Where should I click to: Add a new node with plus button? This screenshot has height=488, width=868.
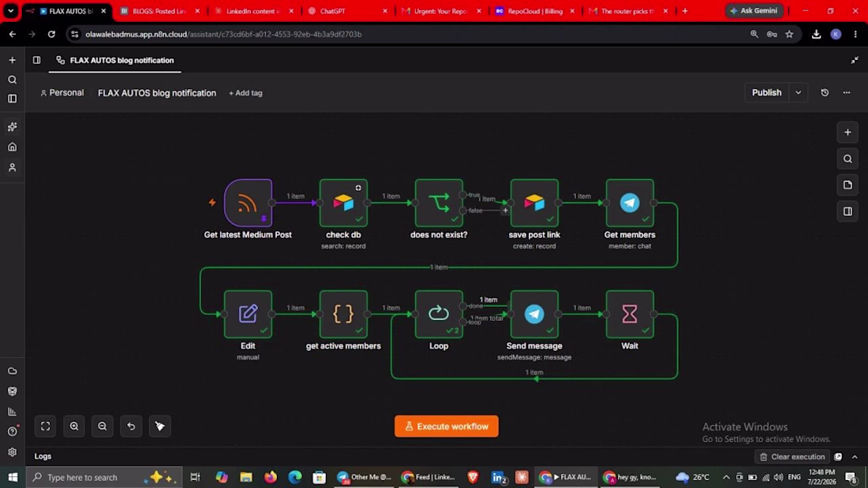847,132
